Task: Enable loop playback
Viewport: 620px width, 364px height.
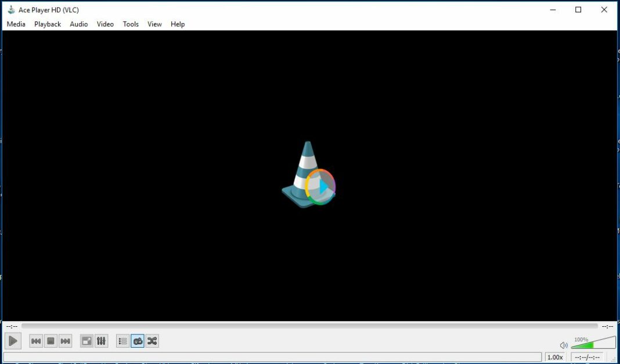Action: click(137, 341)
